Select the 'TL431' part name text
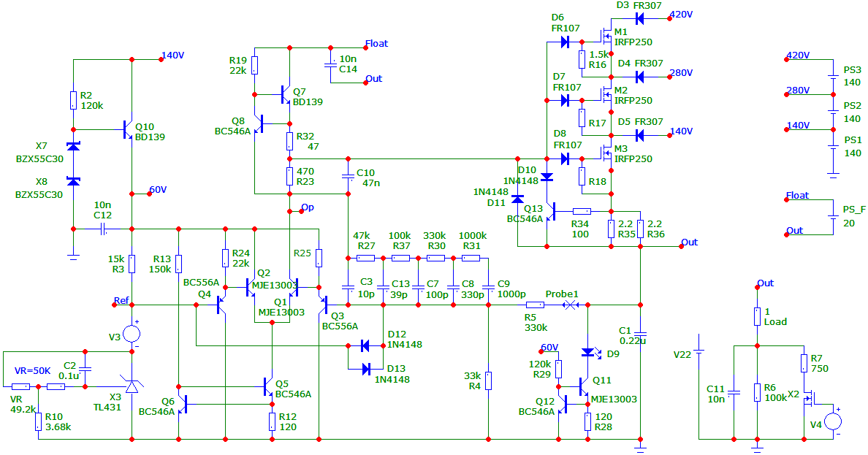 [107, 408]
